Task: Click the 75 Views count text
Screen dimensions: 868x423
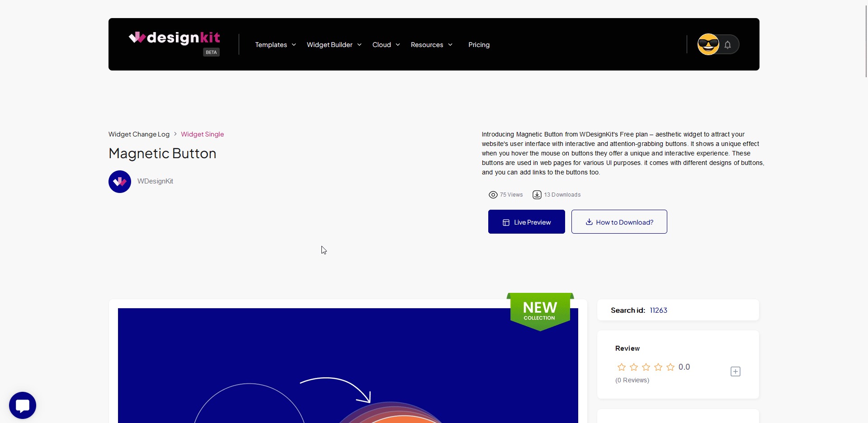Action: [511, 195]
